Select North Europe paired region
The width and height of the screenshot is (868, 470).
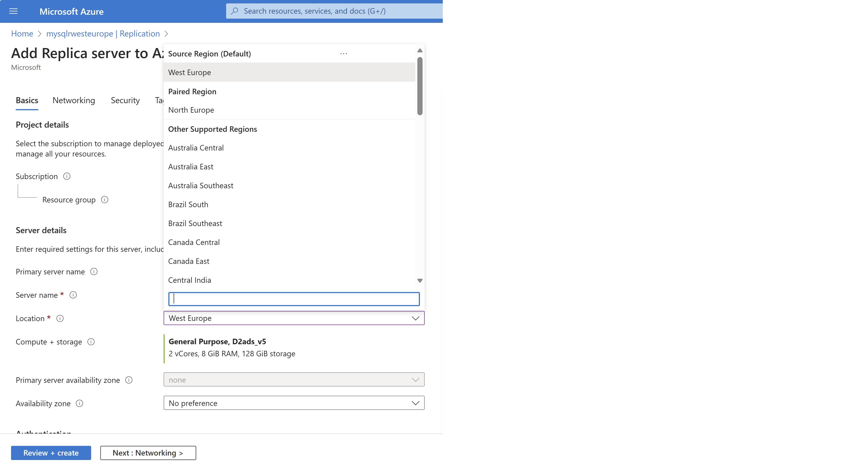(190, 109)
